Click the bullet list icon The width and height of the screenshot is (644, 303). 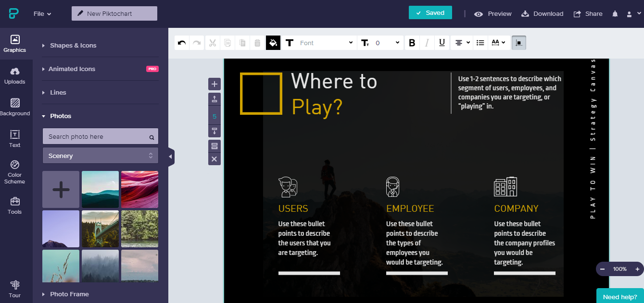[x=480, y=43]
